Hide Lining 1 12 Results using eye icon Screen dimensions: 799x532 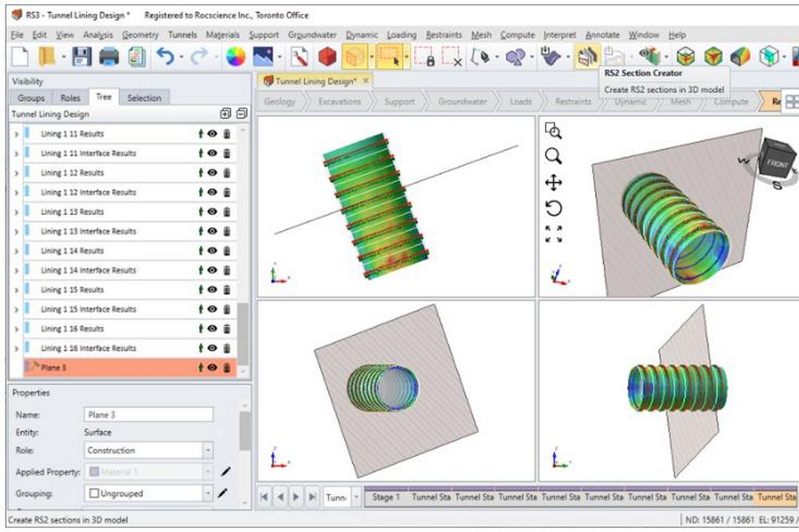coord(213,173)
